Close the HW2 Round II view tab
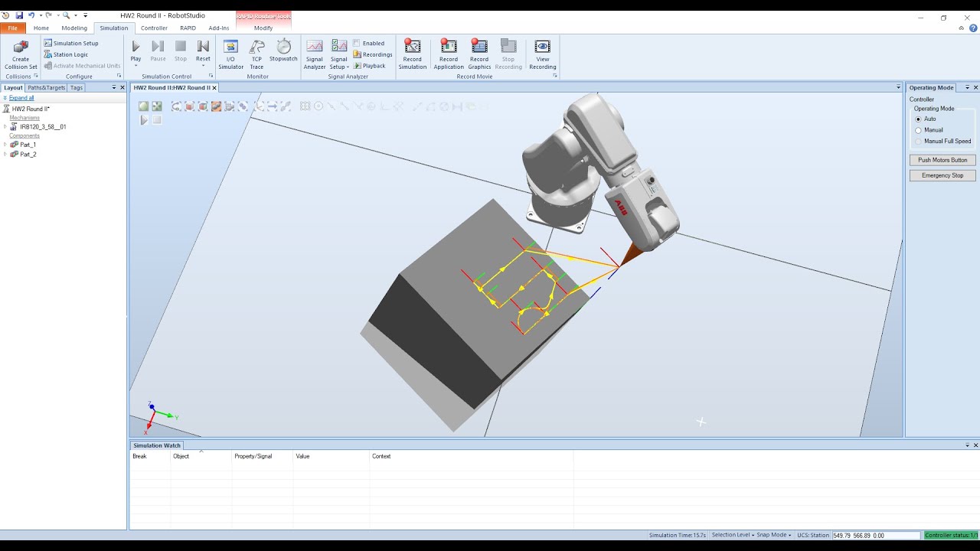The width and height of the screenshot is (980, 551). (x=214, y=88)
